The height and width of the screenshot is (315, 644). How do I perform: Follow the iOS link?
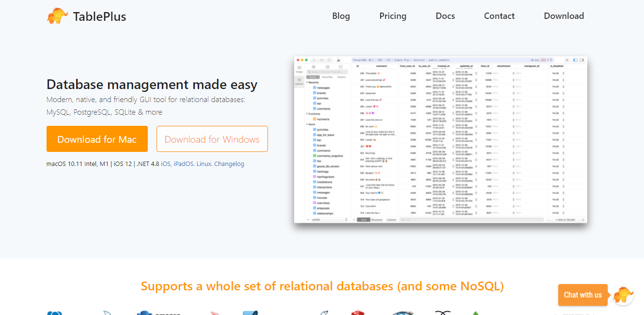click(x=166, y=164)
